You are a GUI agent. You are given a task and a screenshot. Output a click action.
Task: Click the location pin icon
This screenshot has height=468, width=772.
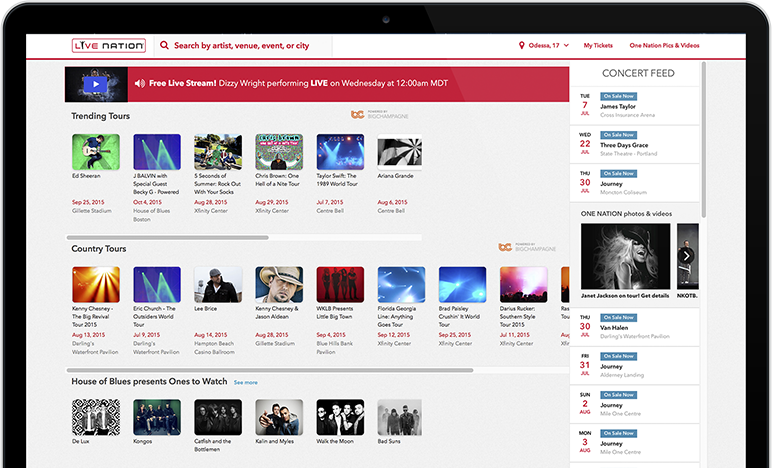pos(521,45)
